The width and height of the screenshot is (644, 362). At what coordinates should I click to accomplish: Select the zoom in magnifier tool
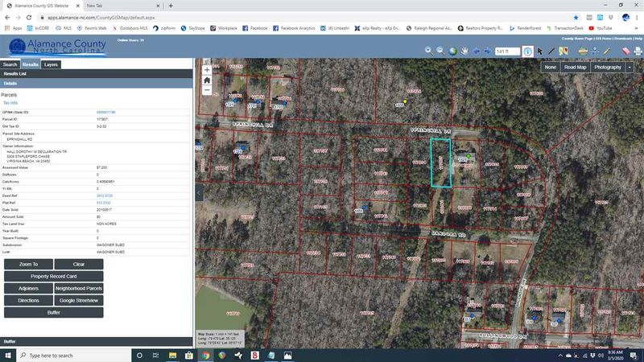429,51
